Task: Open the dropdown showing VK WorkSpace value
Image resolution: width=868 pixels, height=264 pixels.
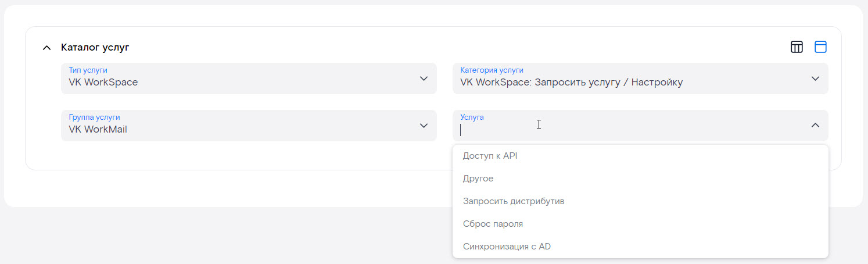Action: click(232, 82)
